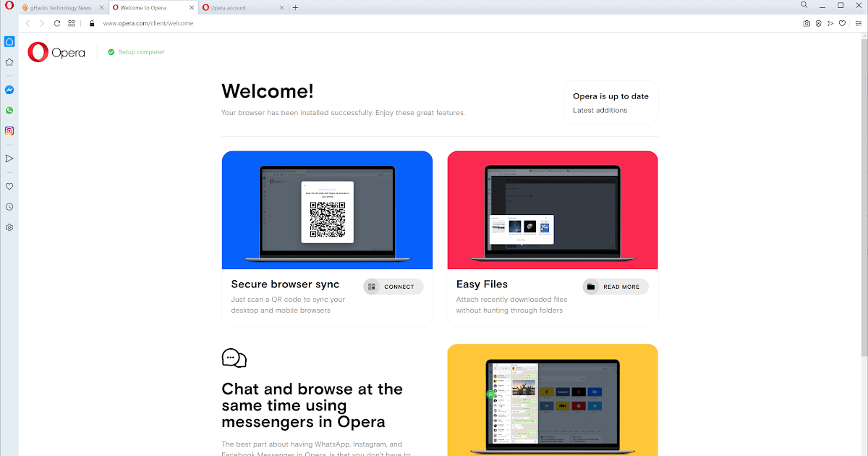
Task: Go forward to the next page
Action: tap(42, 23)
